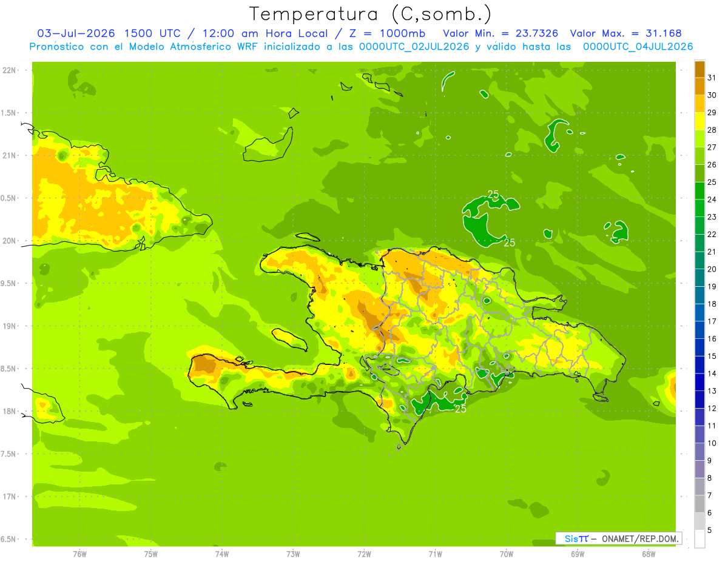Click the 73W longitude axis label
Screen dimensions: 728x562
[x=293, y=554]
